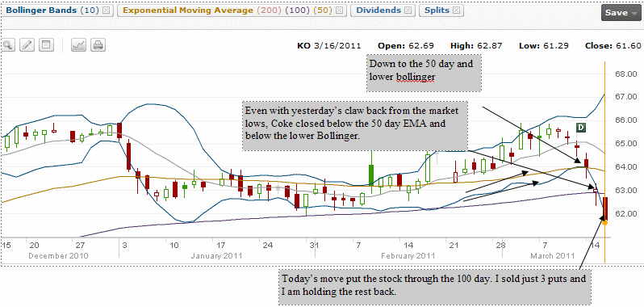The image size is (644, 307).
Task: Click the January 3 red candlestick
Action: 119,130
